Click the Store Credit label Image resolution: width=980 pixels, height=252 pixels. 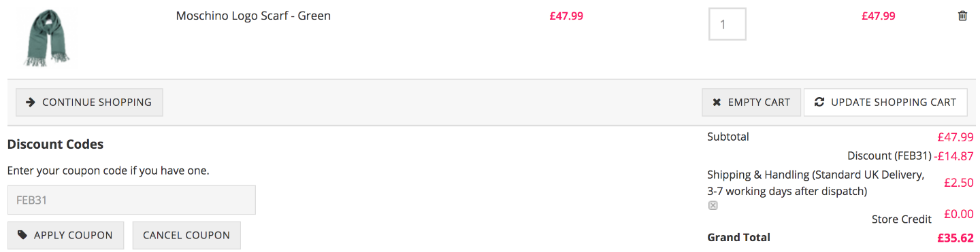coord(902,219)
